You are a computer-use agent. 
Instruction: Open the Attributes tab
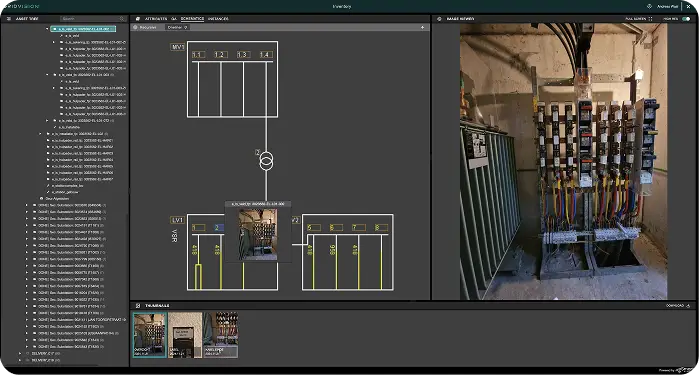click(x=156, y=19)
